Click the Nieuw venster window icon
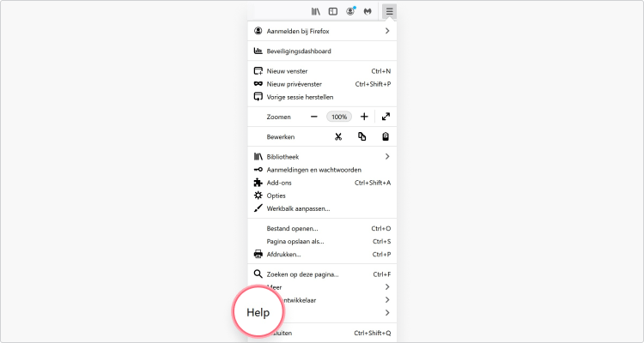Screen dimensions: 644x343 click(258, 71)
